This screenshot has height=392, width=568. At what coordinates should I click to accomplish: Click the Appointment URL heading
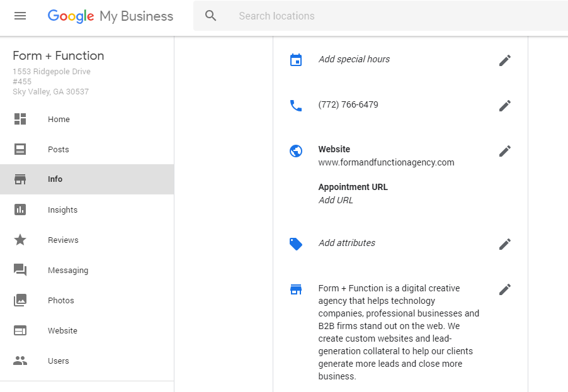(353, 187)
